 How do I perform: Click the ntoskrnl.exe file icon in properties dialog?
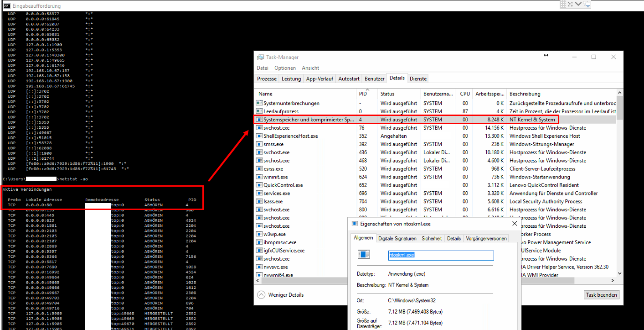tap(364, 255)
